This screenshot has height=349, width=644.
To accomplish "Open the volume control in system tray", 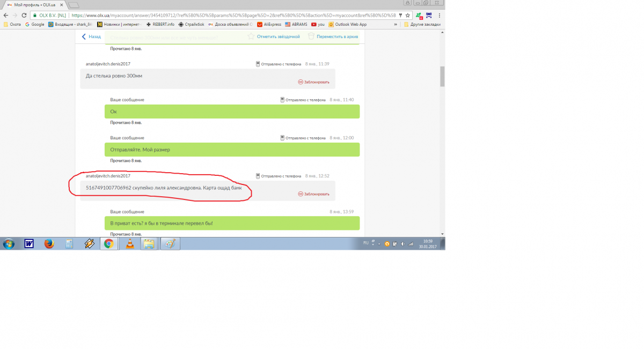I will coord(403,244).
